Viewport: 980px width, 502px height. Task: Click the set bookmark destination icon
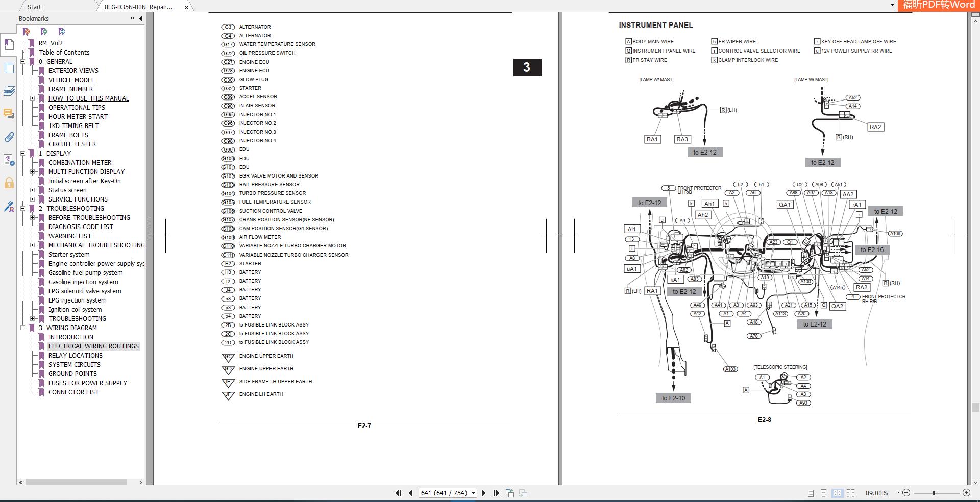[62, 32]
